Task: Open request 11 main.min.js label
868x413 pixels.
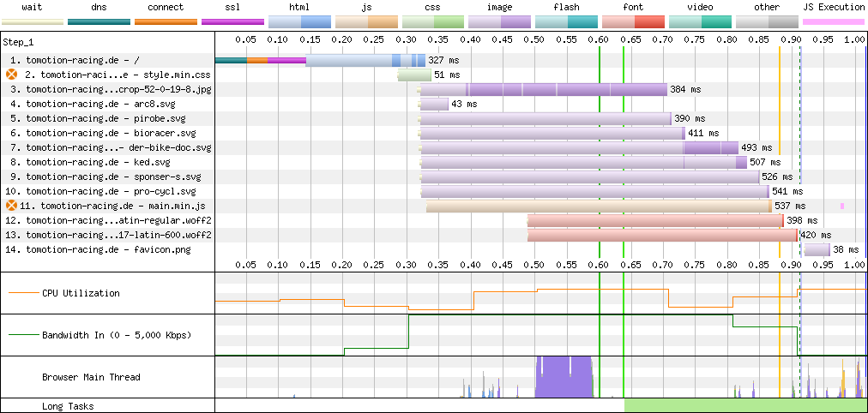Action: tap(112, 206)
